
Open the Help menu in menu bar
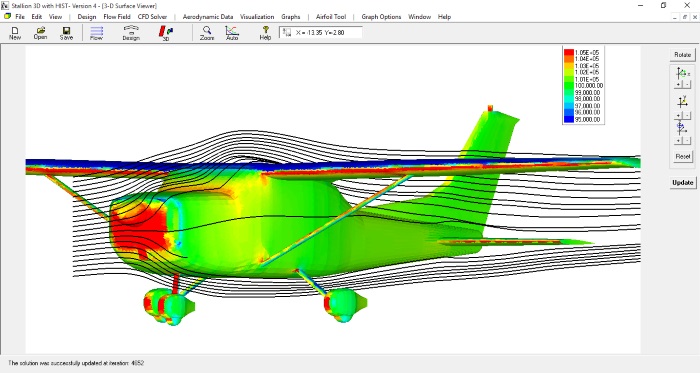coord(444,17)
